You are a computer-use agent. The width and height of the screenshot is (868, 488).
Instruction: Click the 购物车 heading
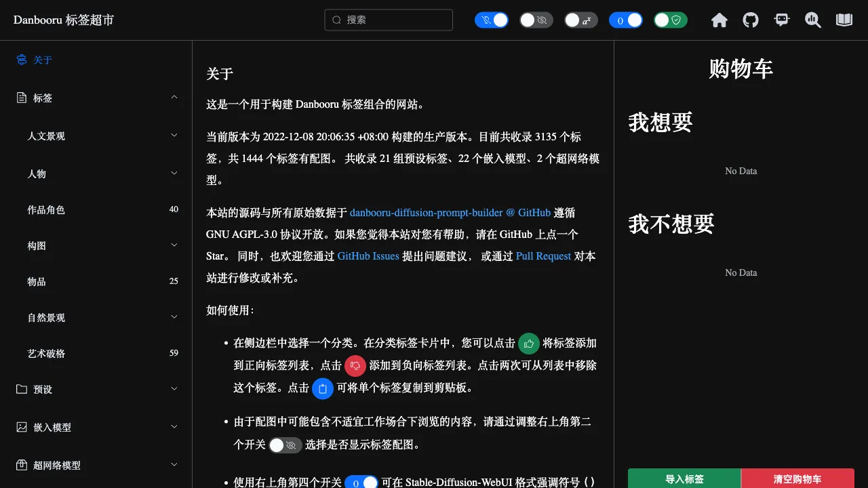[741, 68]
